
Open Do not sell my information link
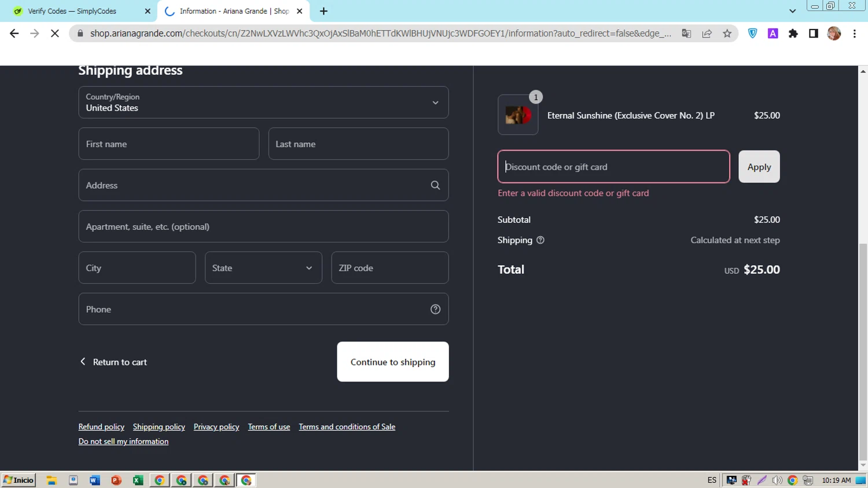(x=123, y=441)
